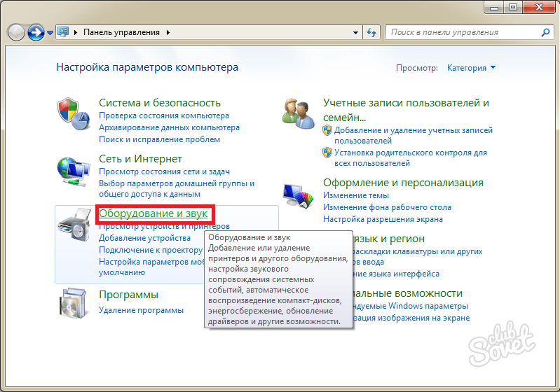The height and width of the screenshot is (392, 560).
Task: Open 'Система и безопасность' category
Action: [x=160, y=103]
